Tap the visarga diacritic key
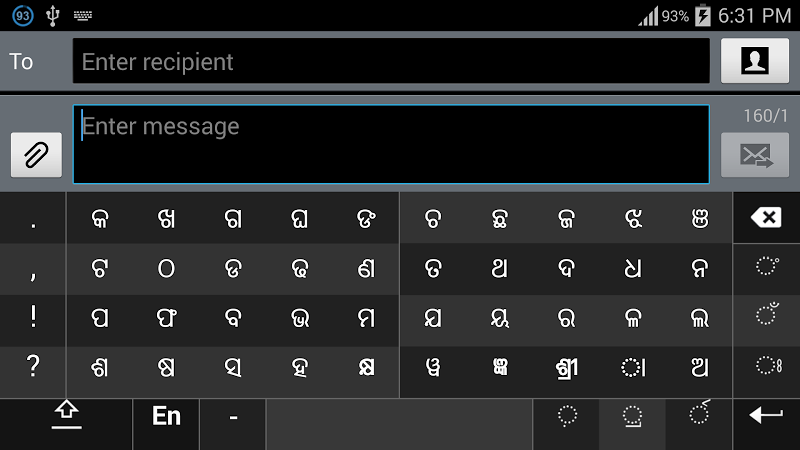 [767, 366]
